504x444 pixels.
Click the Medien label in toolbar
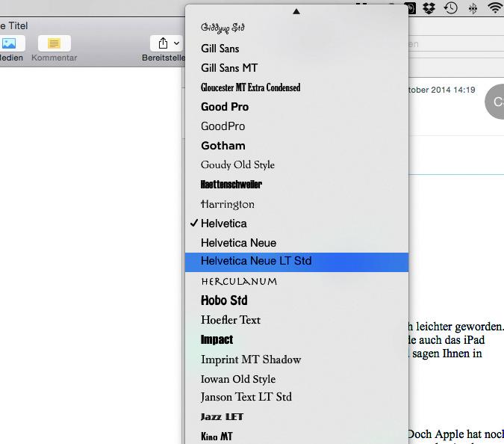[x=11, y=58]
